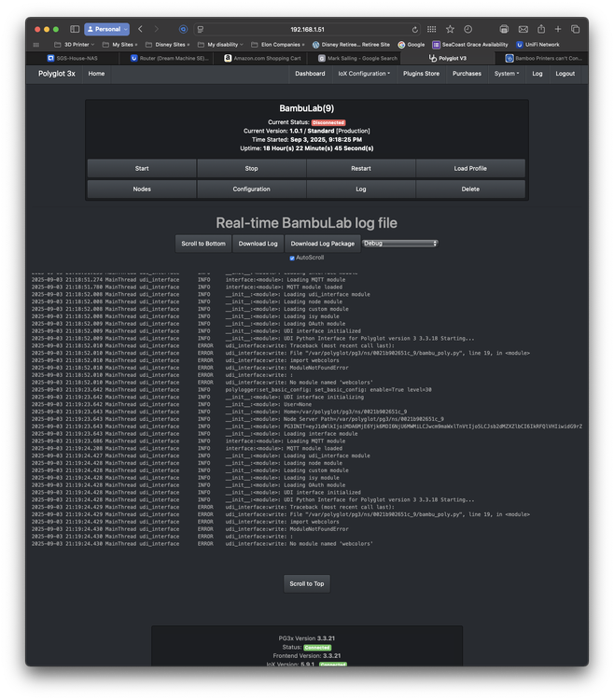Click Scroll to Top button
This screenshot has height=700, width=614.
coord(307,584)
